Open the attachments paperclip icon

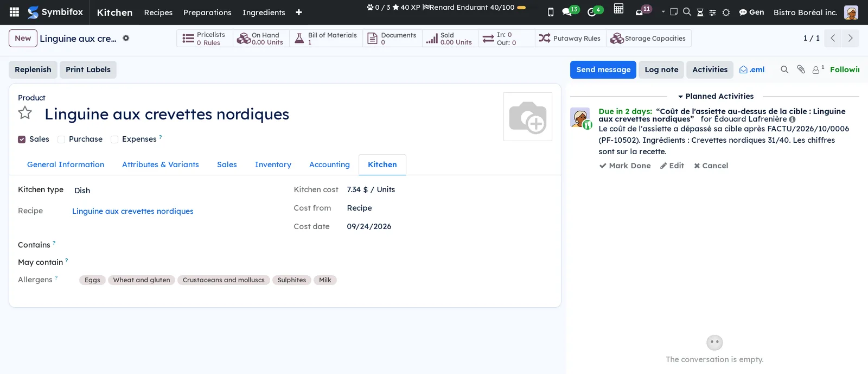(x=801, y=69)
